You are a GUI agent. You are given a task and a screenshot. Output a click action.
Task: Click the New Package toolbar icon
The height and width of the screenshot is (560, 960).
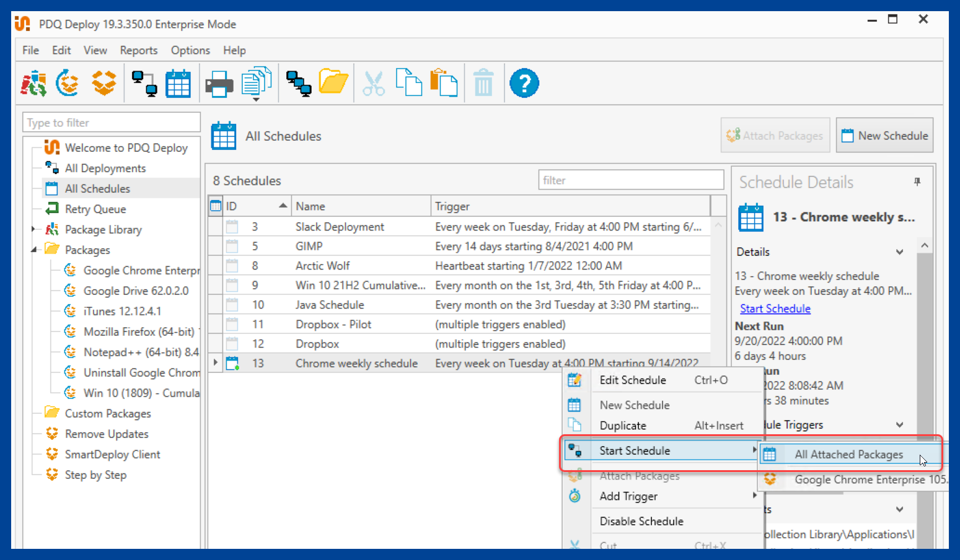(x=68, y=83)
